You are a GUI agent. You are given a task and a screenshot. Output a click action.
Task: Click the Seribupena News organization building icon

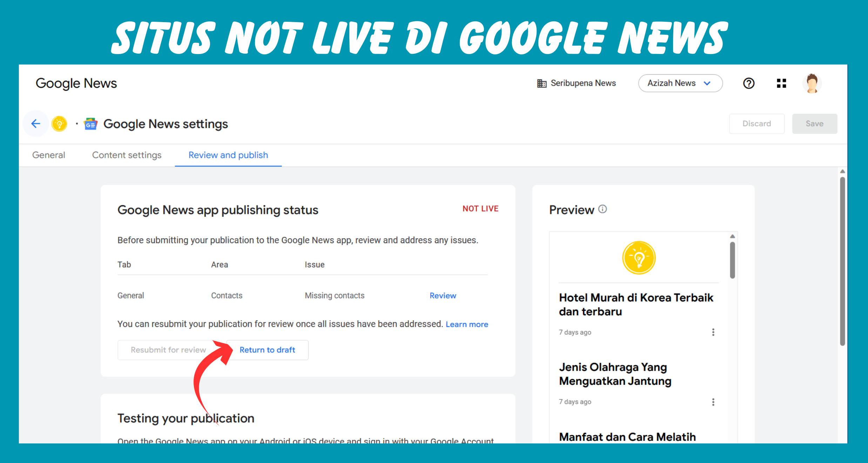tap(541, 83)
